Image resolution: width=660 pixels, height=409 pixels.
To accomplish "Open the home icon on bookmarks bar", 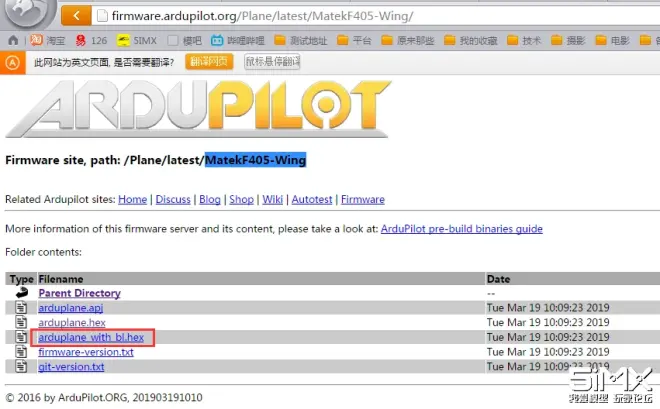I will pyautogui.click(x=13, y=40).
